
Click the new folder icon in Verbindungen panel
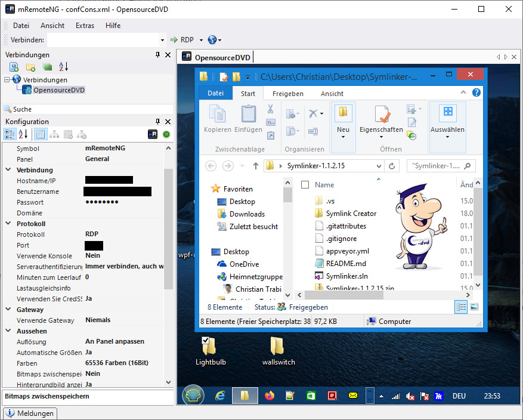click(x=30, y=67)
